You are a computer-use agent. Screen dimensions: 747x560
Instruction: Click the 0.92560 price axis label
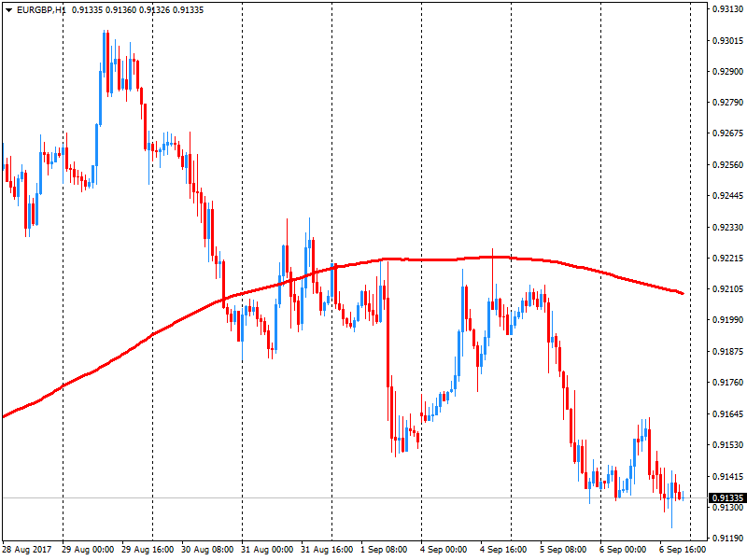tap(727, 165)
